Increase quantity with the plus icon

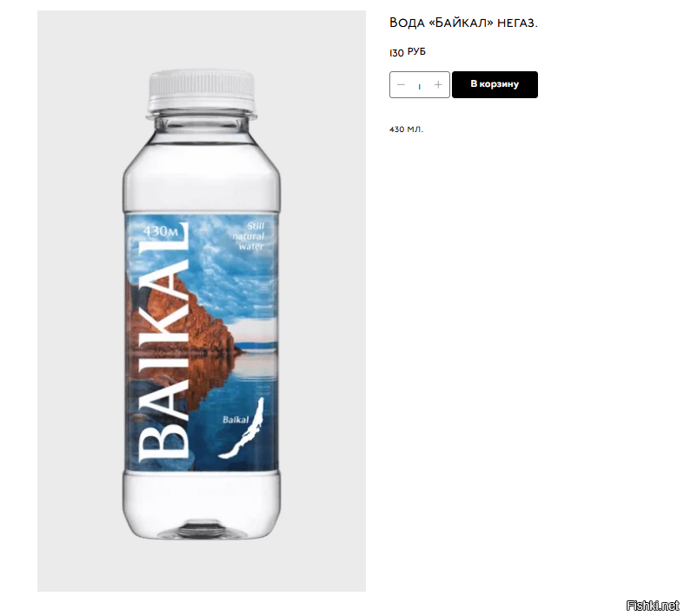(438, 84)
